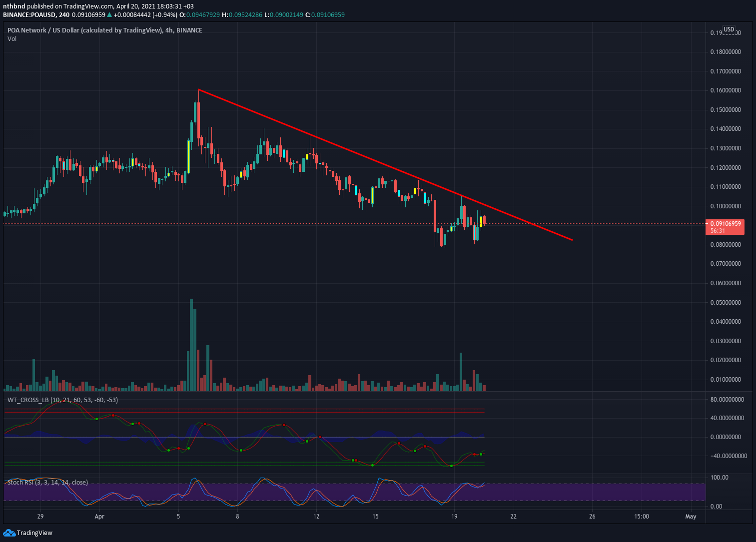Click the TradingView logo at bottom left
The height and width of the screenshot is (542, 756).
(27, 533)
